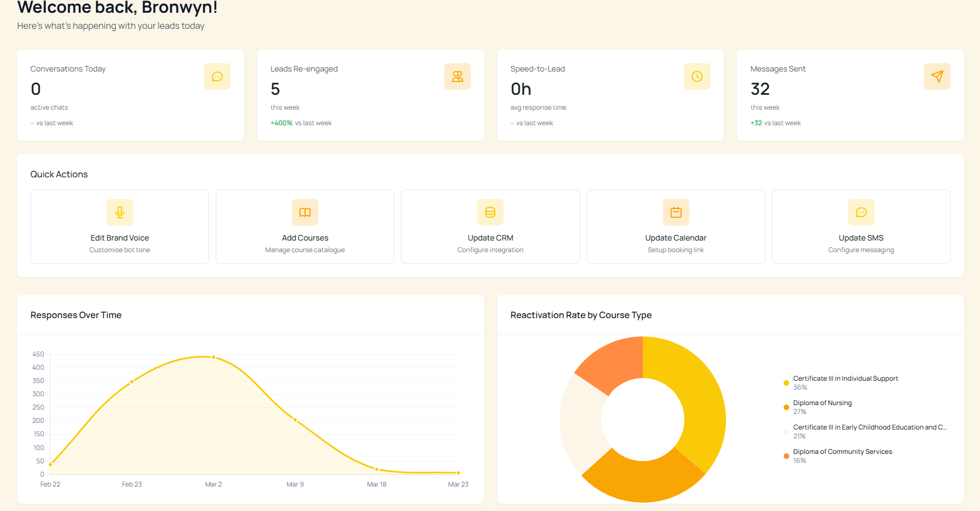Screen dimensions: 980x511
Task: Click the Feb 23 data point on chart
Action: point(132,382)
